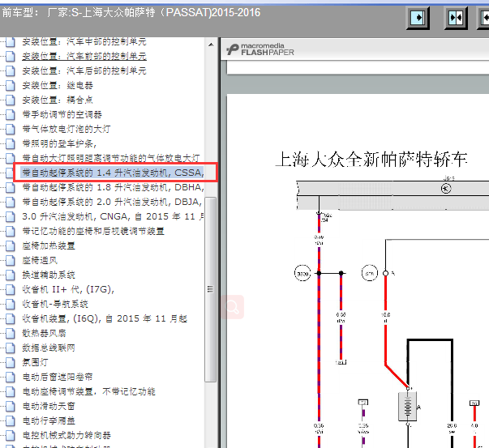Open 换道辅助系统 wiring diagram
Viewport: 489px width, 448px height.
[49, 275]
